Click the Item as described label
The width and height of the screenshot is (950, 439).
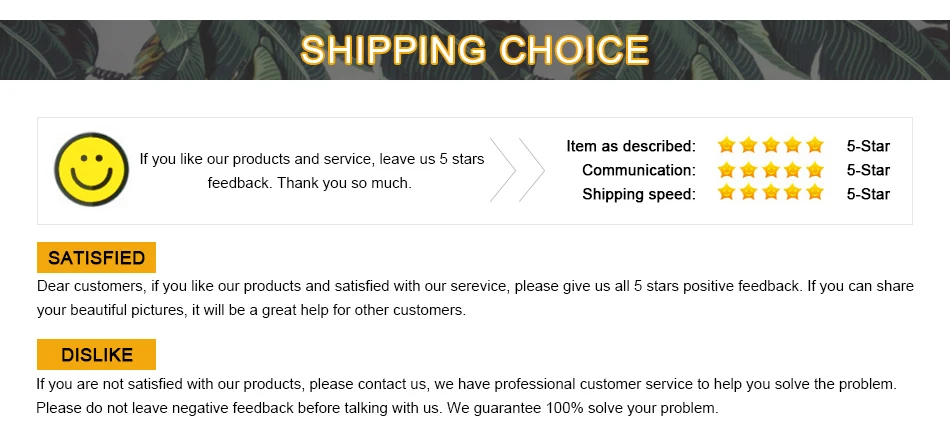[x=631, y=146]
